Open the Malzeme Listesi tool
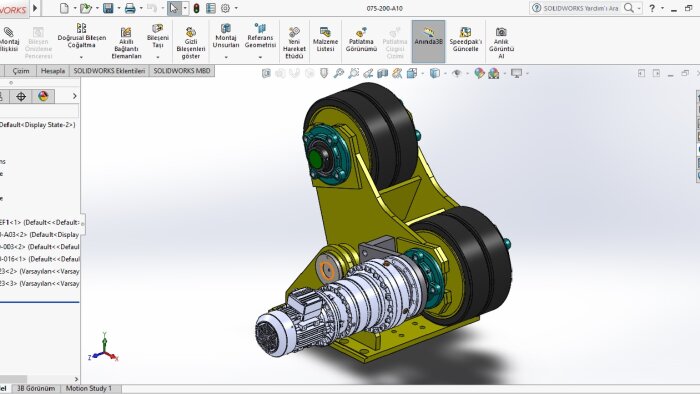The height and width of the screenshot is (394, 700). point(325,40)
